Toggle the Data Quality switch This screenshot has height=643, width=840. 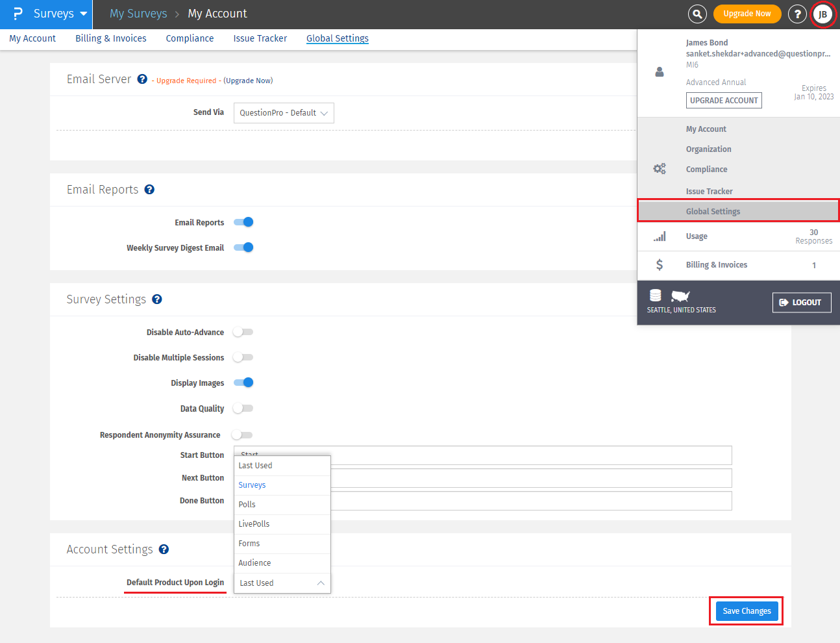coord(243,409)
